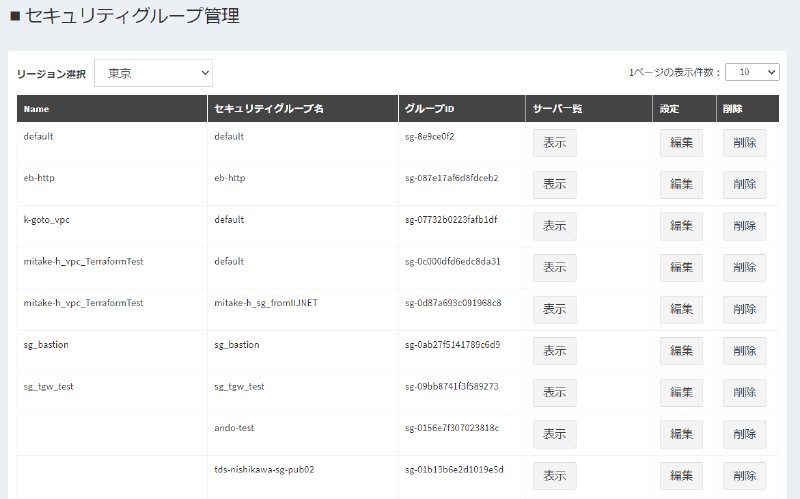Delete the ando-test security group
This screenshot has height=499, width=800.
[x=744, y=434]
